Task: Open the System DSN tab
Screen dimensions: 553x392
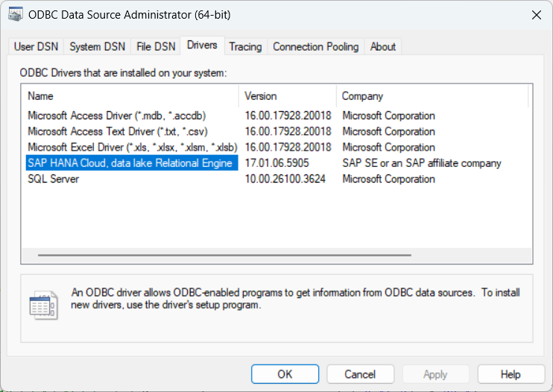Action: (98, 46)
